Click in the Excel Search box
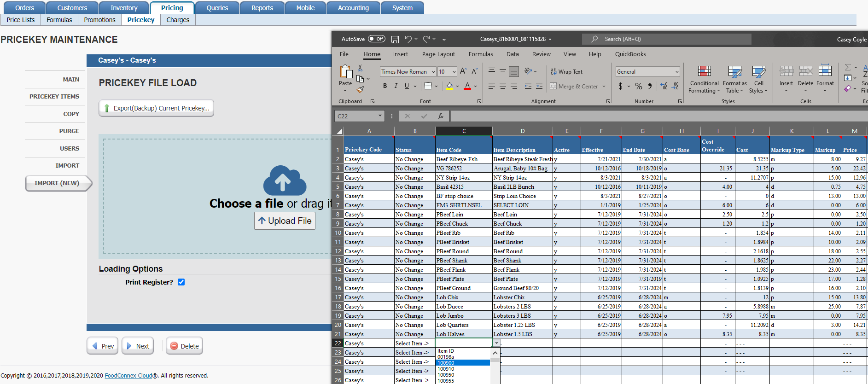The width and height of the screenshot is (868, 384). (x=667, y=39)
